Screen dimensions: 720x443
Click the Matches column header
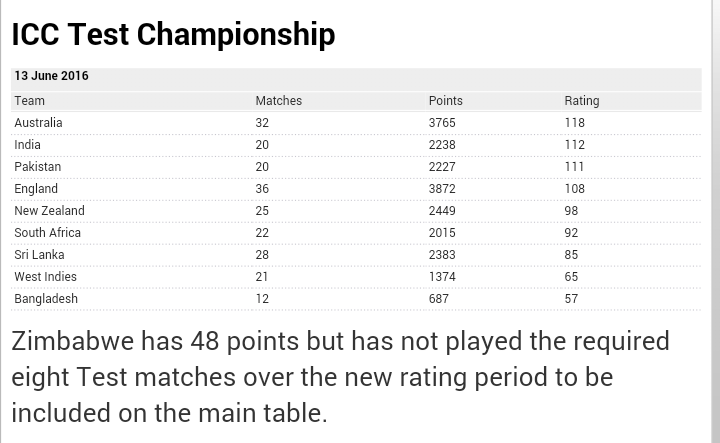pos(279,101)
